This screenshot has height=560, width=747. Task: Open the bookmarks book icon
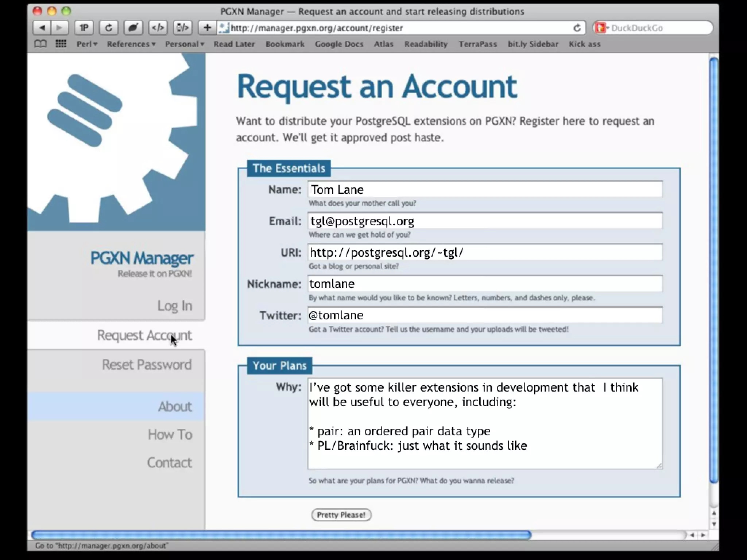[x=40, y=44]
